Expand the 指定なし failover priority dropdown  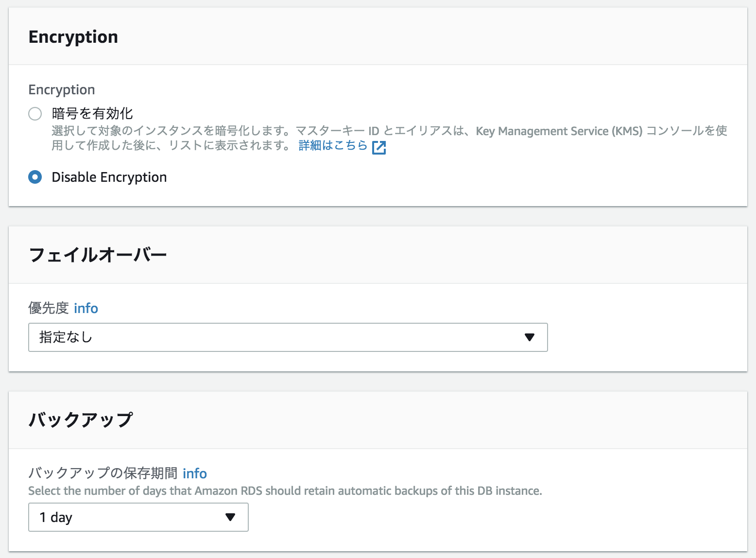(x=288, y=337)
